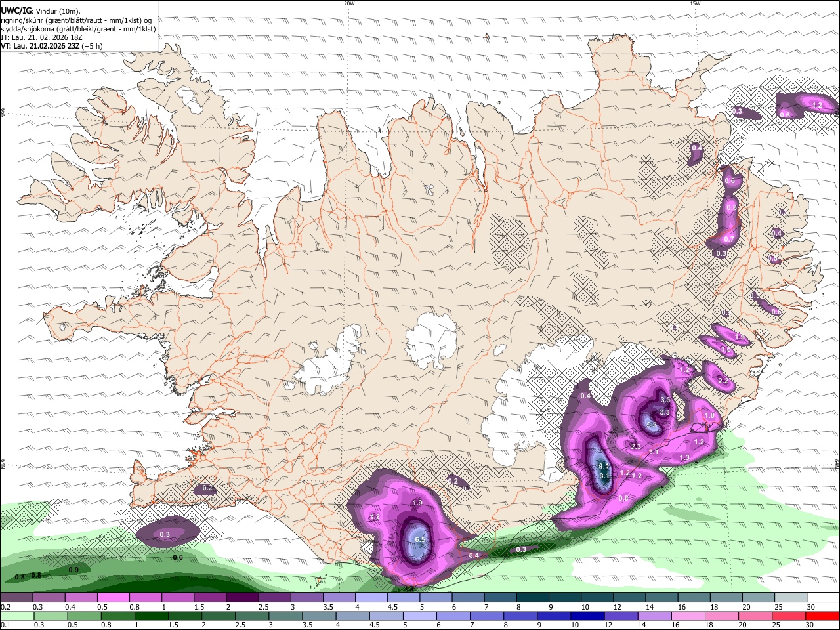
Task: Click the '0.9' rain value off the southwest coast
Action: pyautogui.click(x=73, y=570)
